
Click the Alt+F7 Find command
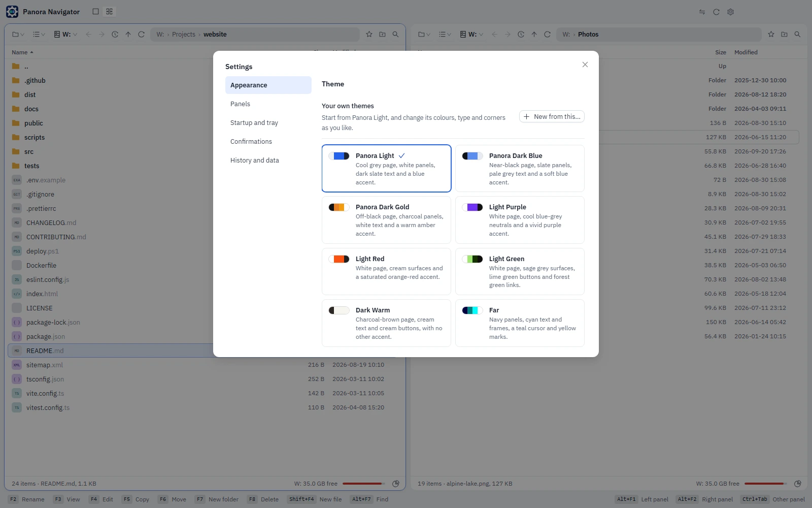point(370,499)
